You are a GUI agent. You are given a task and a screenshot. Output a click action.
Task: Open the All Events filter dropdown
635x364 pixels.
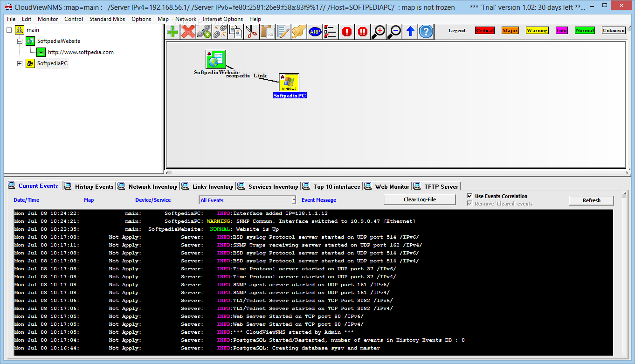[293, 200]
